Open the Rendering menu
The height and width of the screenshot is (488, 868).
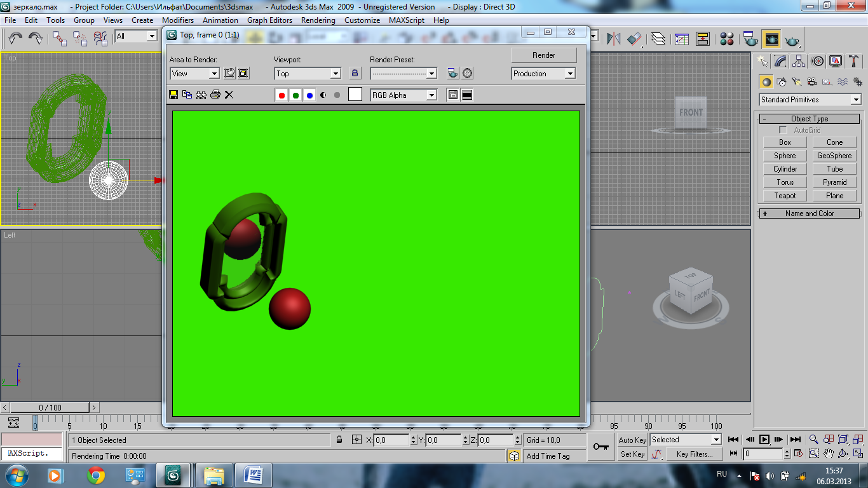[318, 20]
